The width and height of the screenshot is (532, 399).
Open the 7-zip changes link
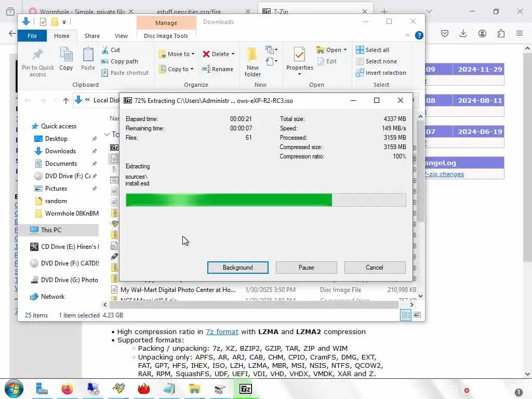tap(445, 174)
